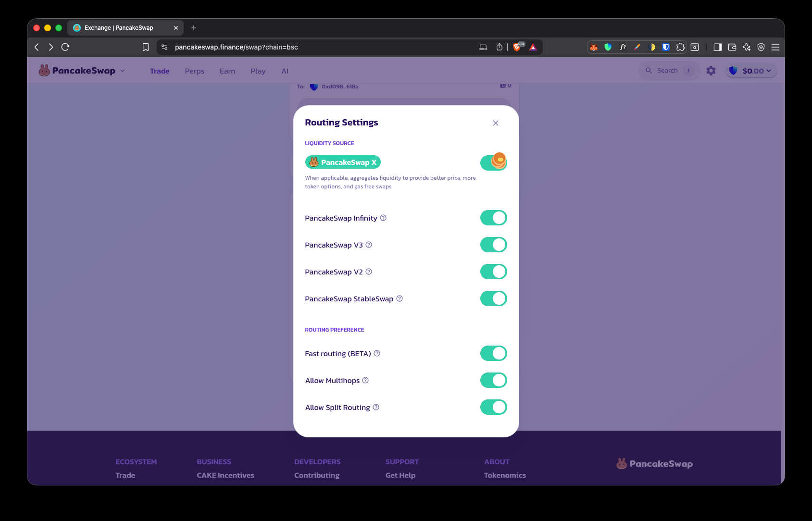Open the font finder f? extension
812x521 pixels.
click(623, 47)
